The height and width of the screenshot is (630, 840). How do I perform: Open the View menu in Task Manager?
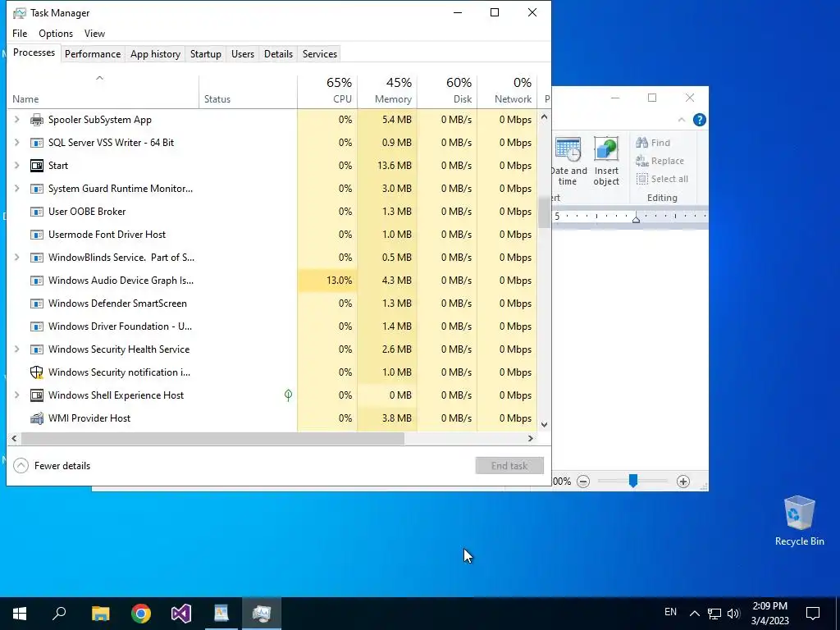pos(94,33)
